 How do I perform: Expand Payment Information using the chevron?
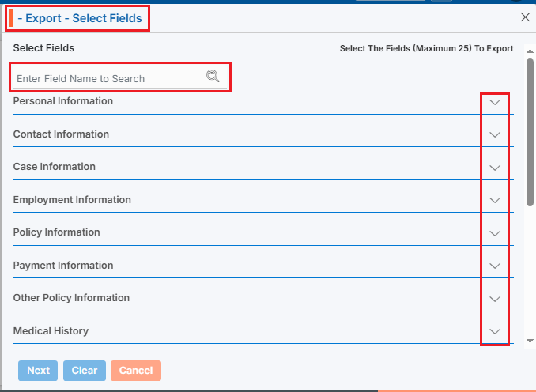(x=495, y=266)
